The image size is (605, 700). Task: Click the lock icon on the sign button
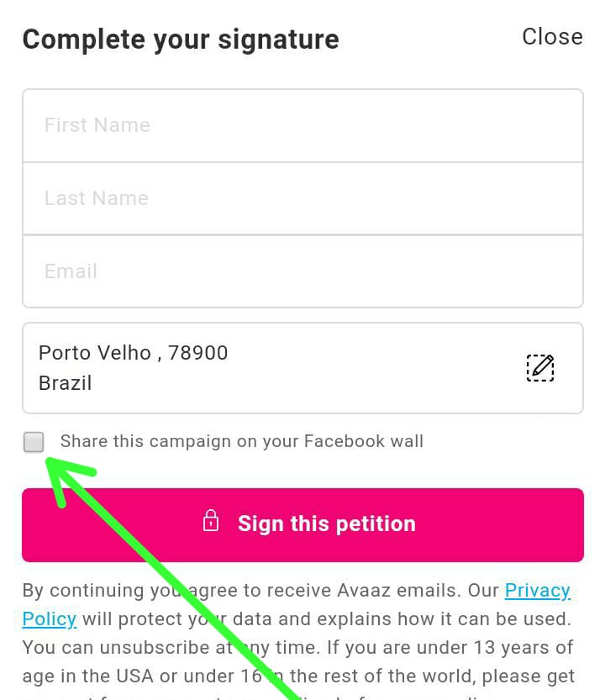pos(211,521)
